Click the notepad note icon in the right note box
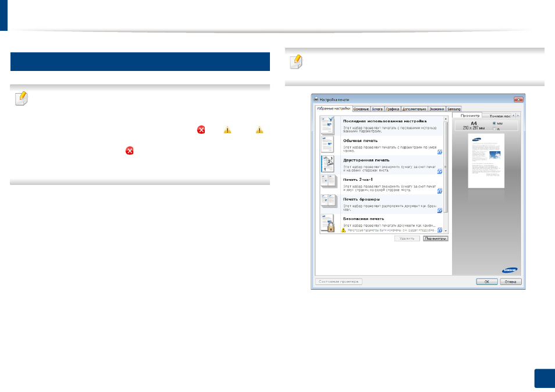The image size is (555, 392). [296, 62]
